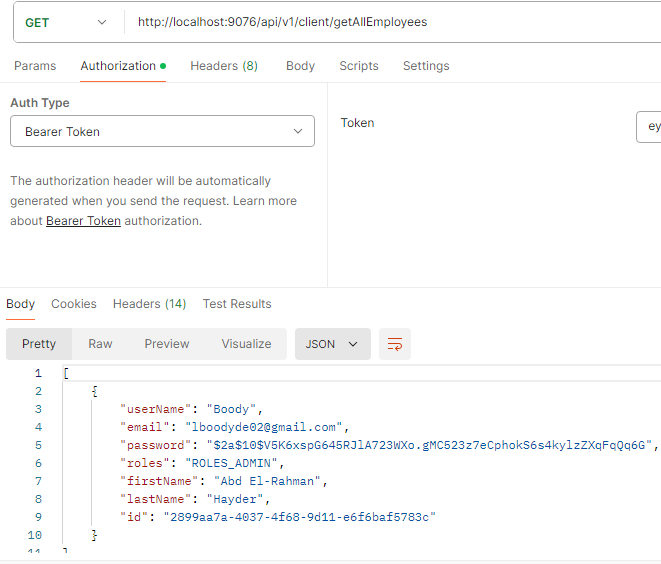Viewport: 661px width, 564px height.
Task: Open the GET method dropdown
Action: 66,22
